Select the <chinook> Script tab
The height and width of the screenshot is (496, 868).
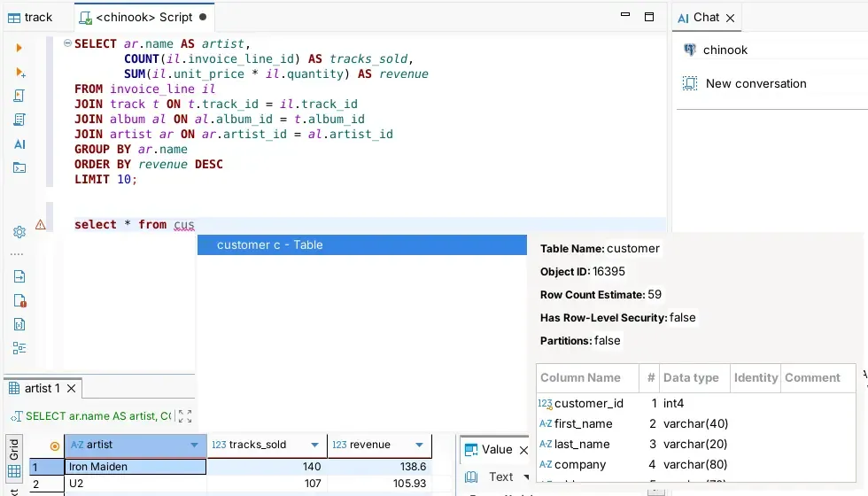click(143, 17)
